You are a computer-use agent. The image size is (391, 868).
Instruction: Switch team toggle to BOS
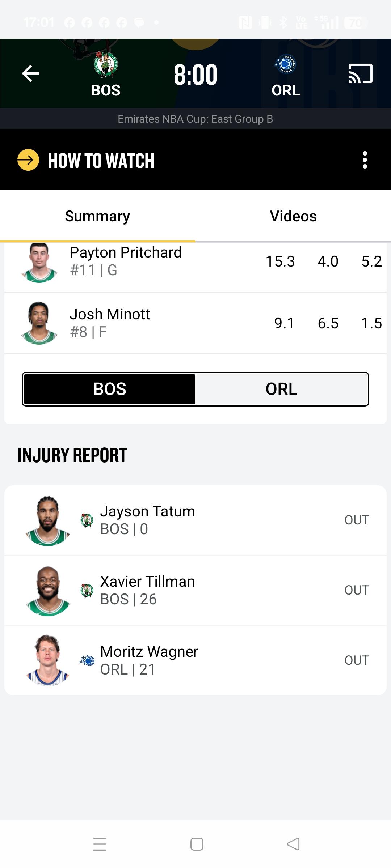110,389
